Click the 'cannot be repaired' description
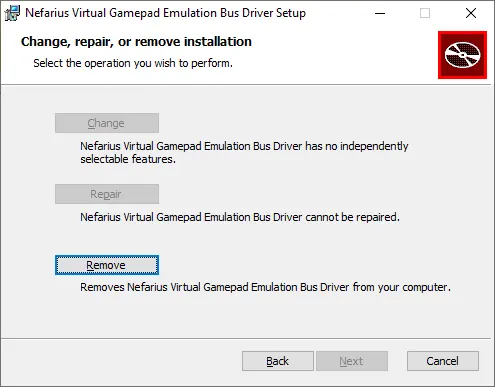The height and width of the screenshot is (387, 495). coord(240,217)
